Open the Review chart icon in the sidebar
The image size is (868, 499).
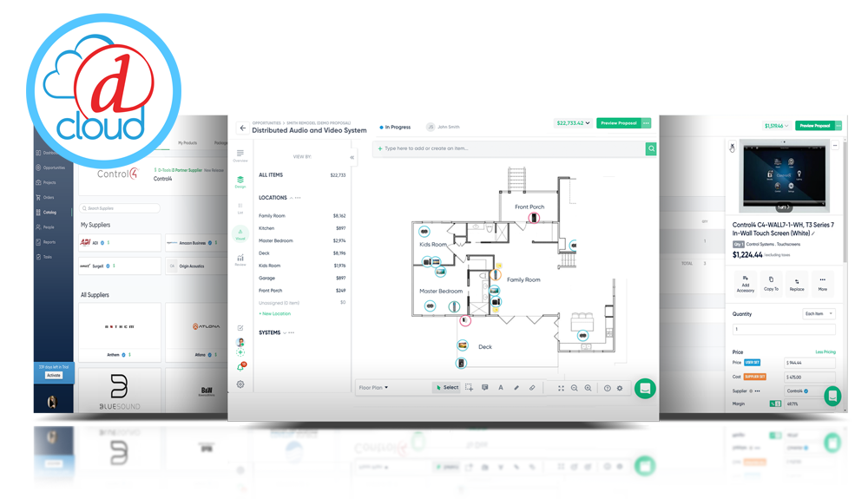click(240, 259)
